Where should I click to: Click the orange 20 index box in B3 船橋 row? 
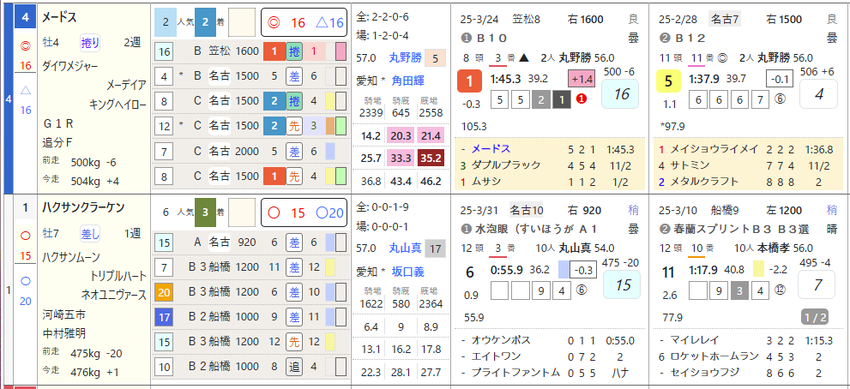(x=164, y=293)
